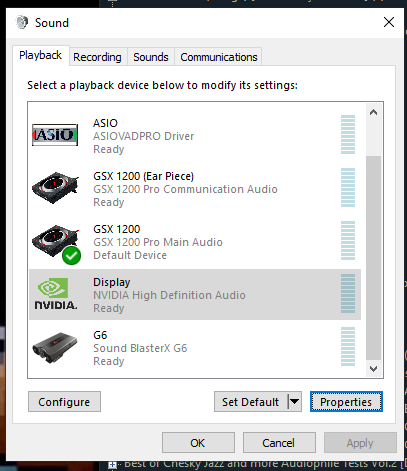Switch to the Playback tab
Viewport: 407px width, 471px height.
[41, 55]
